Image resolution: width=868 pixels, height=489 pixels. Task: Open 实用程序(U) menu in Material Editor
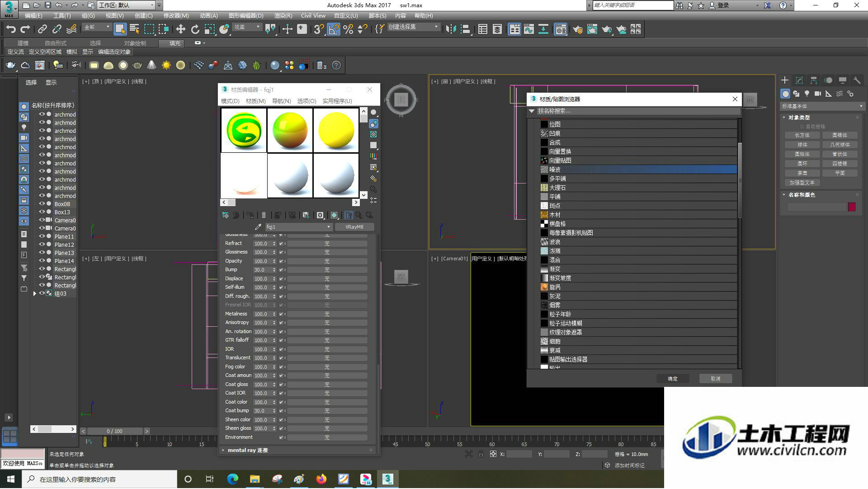click(337, 101)
